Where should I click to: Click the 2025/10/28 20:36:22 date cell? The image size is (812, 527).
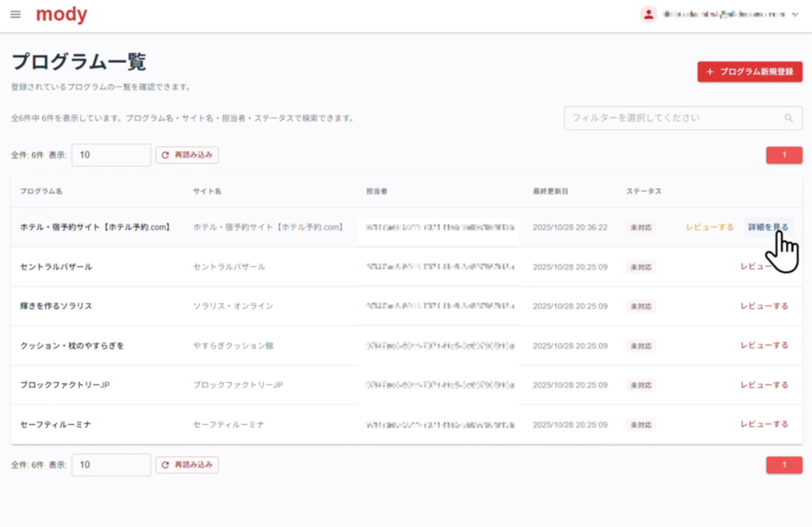coord(570,227)
